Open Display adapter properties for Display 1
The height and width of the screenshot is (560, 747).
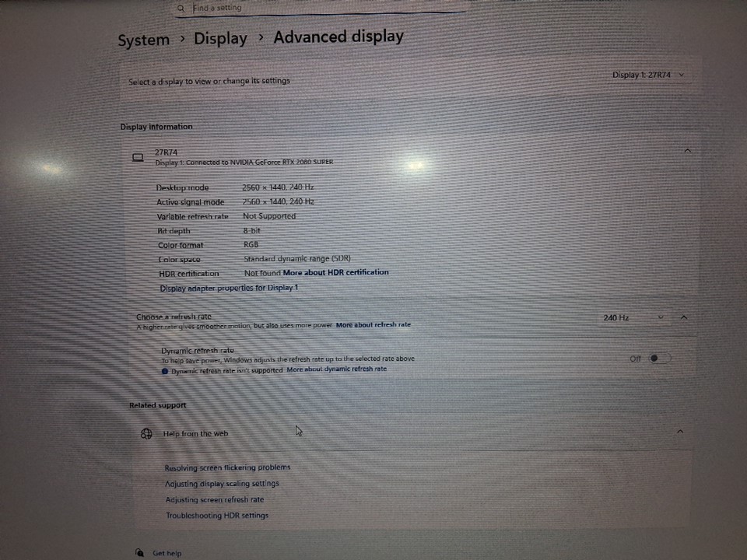[x=229, y=289]
